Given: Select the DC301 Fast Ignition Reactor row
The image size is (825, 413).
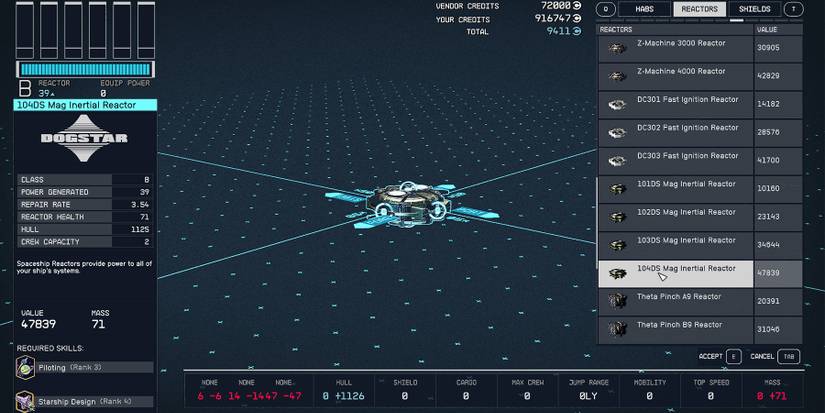Looking at the screenshot, I should click(700, 105).
